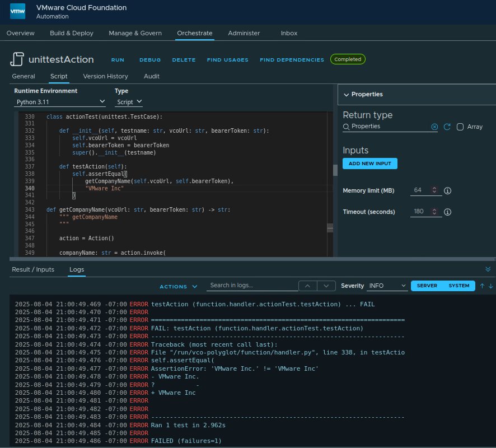This screenshot has width=496, height=448.
Task: Click ADD NEW INPUT button
Action: click(370, 164)
